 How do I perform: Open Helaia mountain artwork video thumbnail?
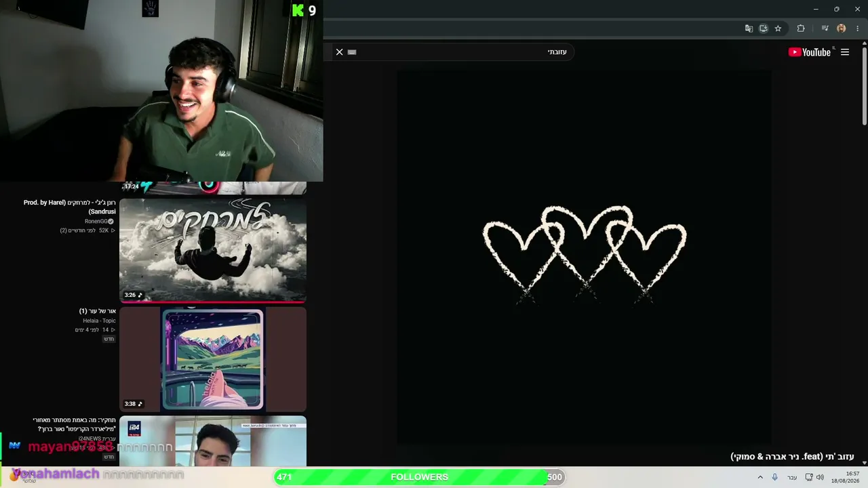[x=213, y=359]
